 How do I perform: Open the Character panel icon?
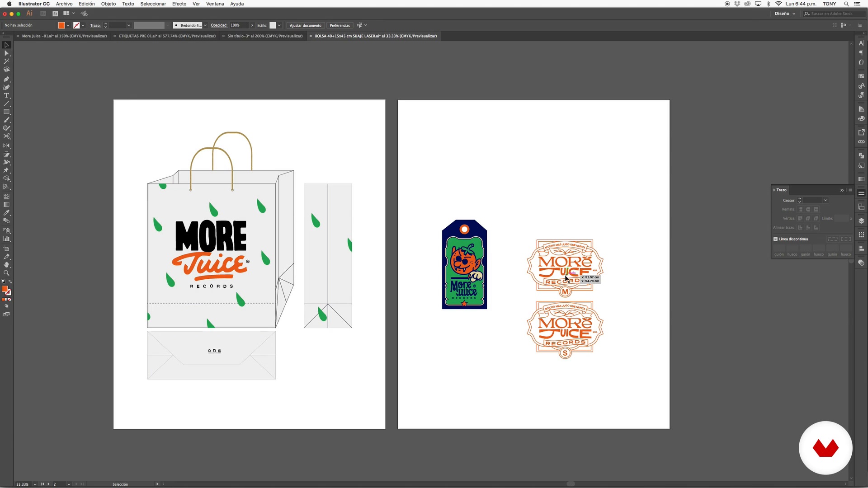tap(861, 43)
